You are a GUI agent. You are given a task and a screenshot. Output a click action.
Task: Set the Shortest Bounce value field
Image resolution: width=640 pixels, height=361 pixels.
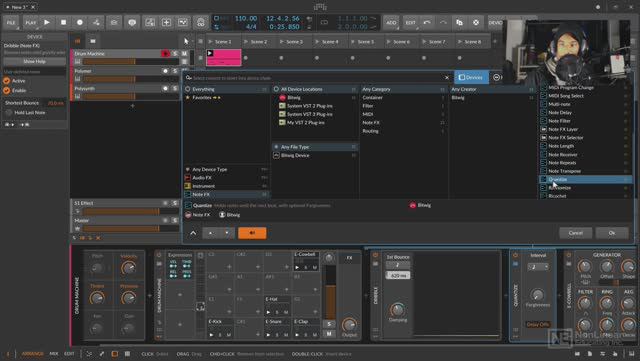[56, 103]
